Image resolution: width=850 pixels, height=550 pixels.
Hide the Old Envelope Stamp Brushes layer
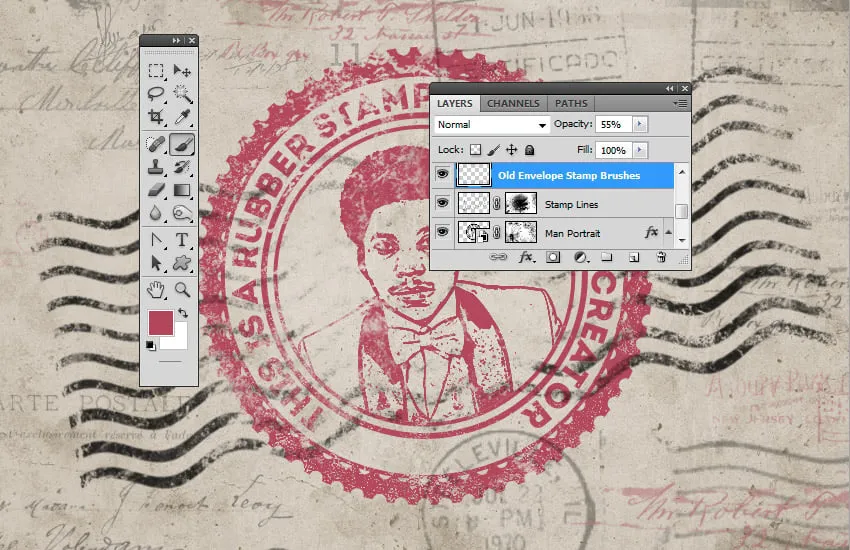pyautogui.click(x=442, y=174)
